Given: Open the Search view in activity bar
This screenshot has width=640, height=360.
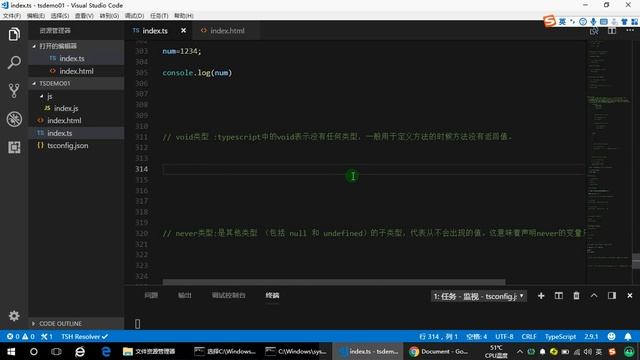Looking at the screenshot, I should pyautogui.click(x=14, y=62).
